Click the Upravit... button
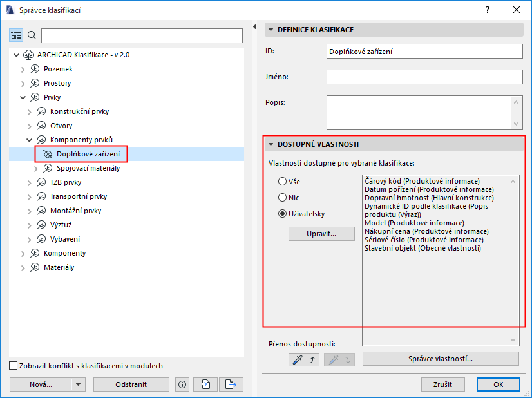This screenshot has width=532, height=398. click(321, 234)
